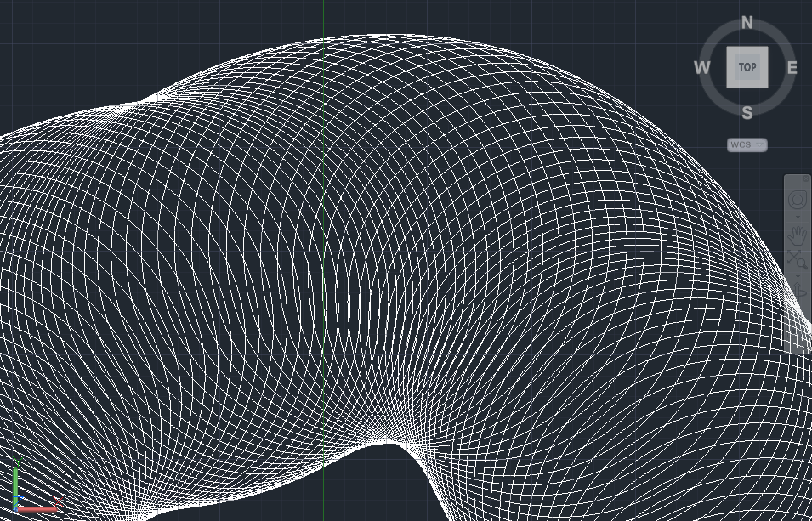Close the navigation bar
The width and height of the screenshot is (812, 521).
pyautogui.click(x=805, y=179)
